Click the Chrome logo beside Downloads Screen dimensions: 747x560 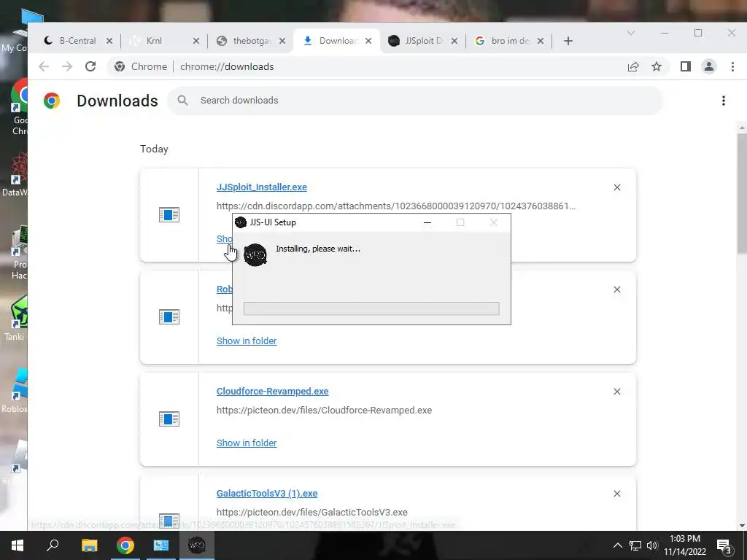[x=52, y=101]
